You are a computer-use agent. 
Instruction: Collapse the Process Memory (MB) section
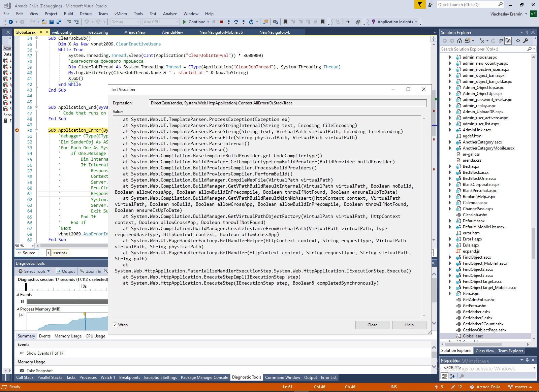(18, 309)
